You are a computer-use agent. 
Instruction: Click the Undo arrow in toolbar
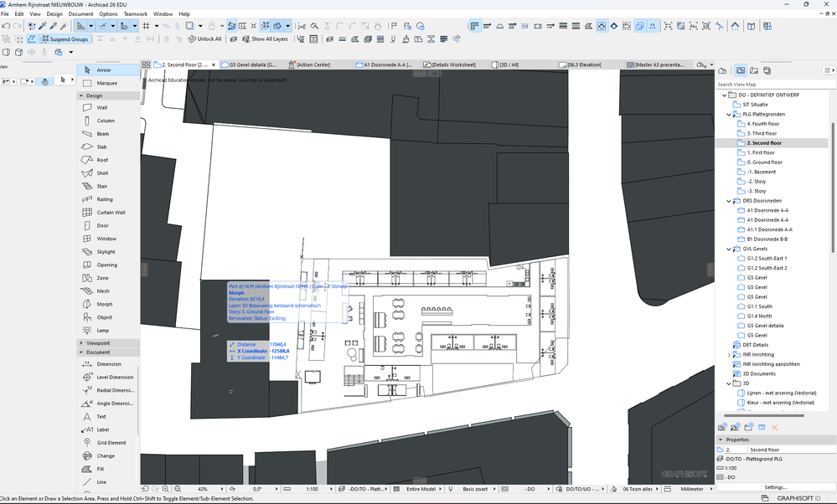7,27
